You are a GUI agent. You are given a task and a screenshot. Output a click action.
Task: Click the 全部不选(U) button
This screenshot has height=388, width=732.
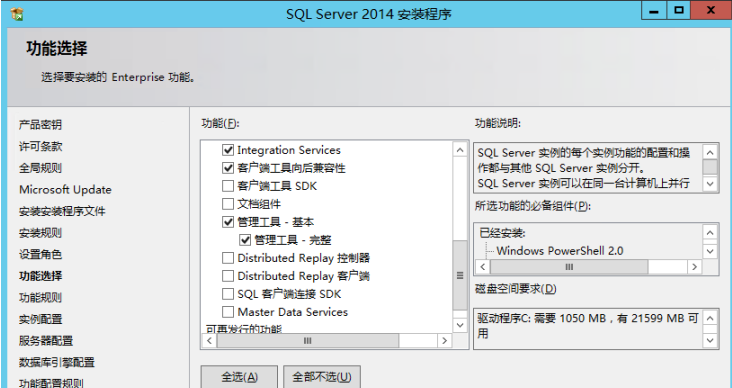coord(322,377)
